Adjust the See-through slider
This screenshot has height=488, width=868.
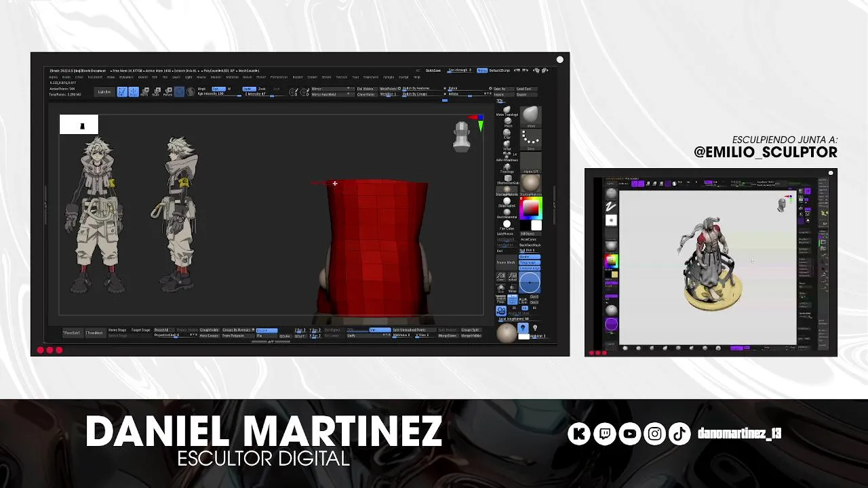459,70
